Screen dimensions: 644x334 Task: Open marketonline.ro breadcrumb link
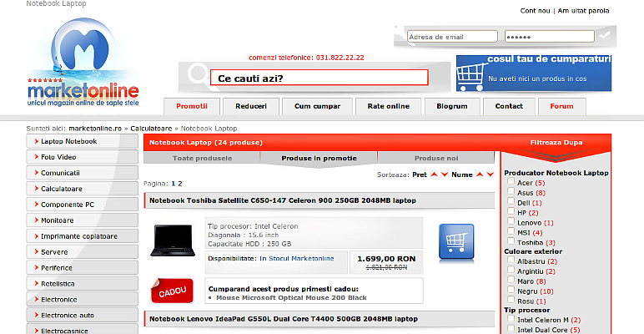[x=95, y=129]
